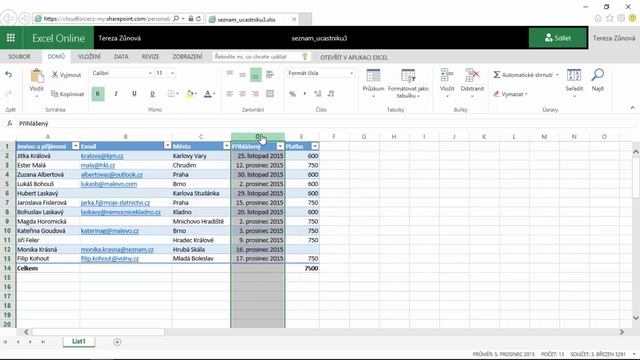The image size is (640, 360).
Task: Switch to the REVIZE tab
Action: pyautogui.click(x=150, y=57)
